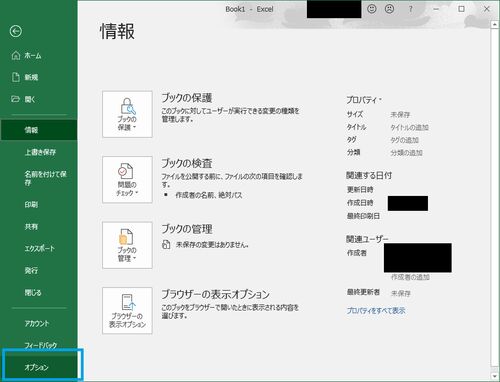The image size is (500, 382).
Task: Open the ブックの管理 dropdown button
Action: pyautogui.click(x=127, y=245)
